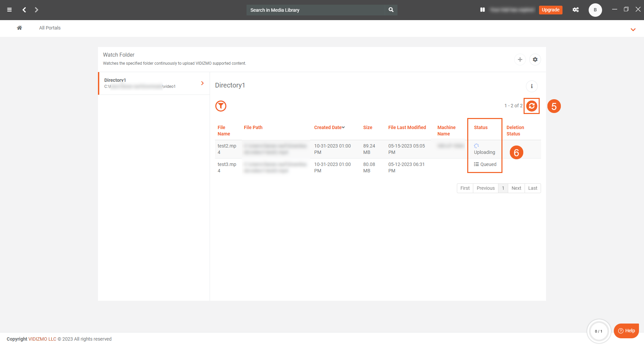This screenshot has width=644, height=346.
Task: Open the hamburger menu
Action: click(x=9, y=10)
